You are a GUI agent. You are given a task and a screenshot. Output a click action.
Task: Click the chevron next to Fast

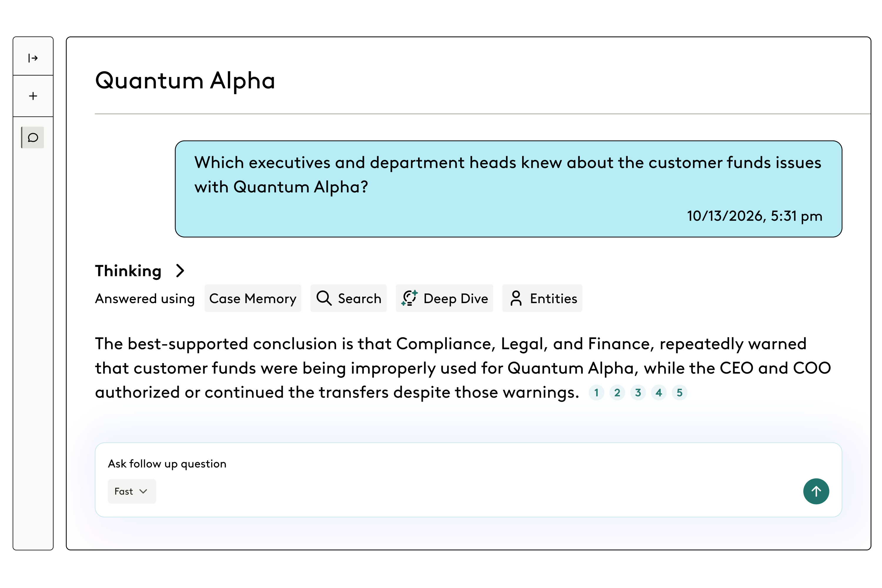[x=143, y=491]
